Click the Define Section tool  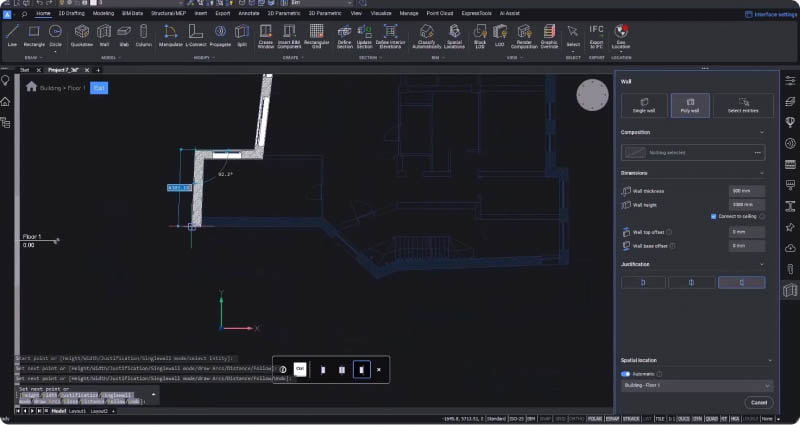[x=345, y=36]
